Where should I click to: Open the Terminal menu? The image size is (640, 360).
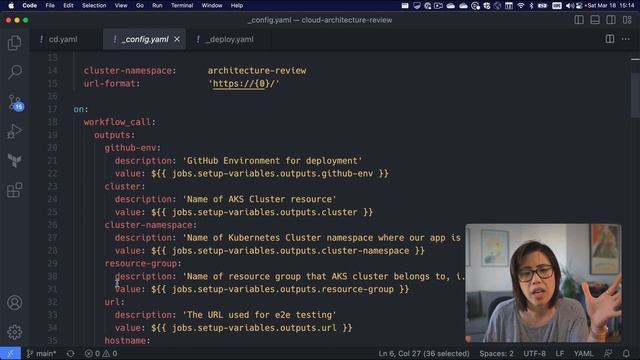point(182,5)
